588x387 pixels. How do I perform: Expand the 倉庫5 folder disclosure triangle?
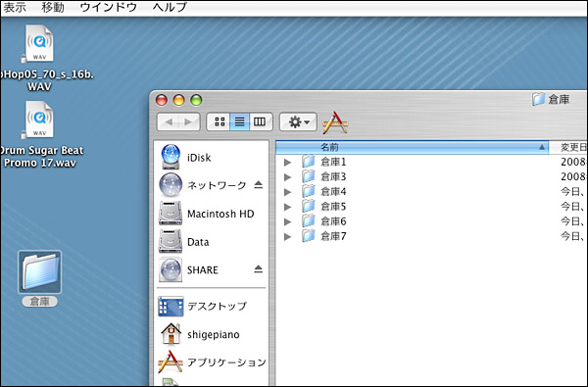click(x=287, y=207)
